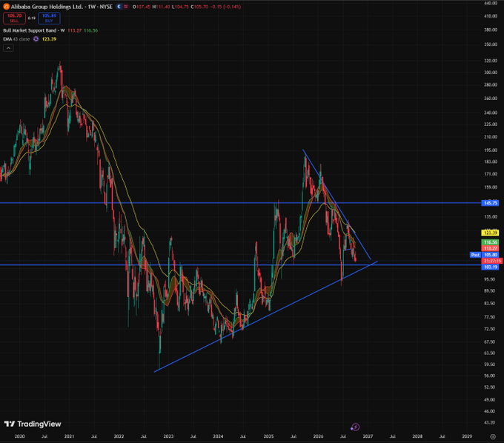The height and width of the screenshot is (443, 504).
Task: Click 2023 on the time axis
Action: click(168, 436)
